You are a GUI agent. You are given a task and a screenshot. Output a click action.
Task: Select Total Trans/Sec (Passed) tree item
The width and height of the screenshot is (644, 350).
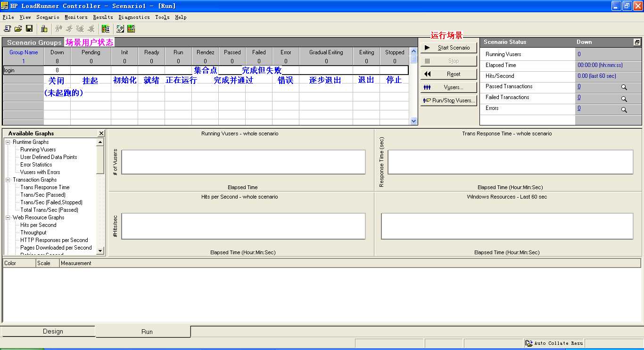coord(50,210)
